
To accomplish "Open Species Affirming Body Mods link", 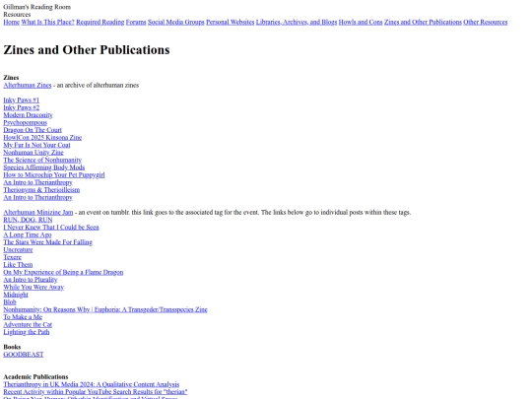I will click(x=43, y=167).
